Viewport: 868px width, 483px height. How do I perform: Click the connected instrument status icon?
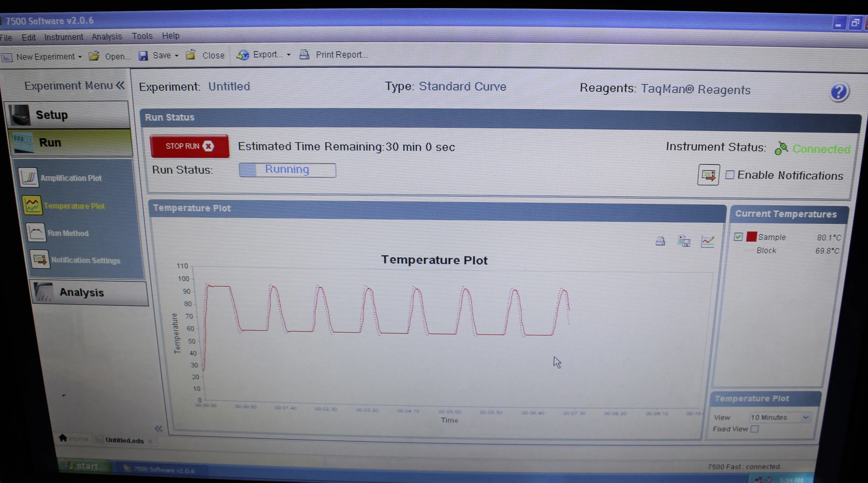[781, 148]
